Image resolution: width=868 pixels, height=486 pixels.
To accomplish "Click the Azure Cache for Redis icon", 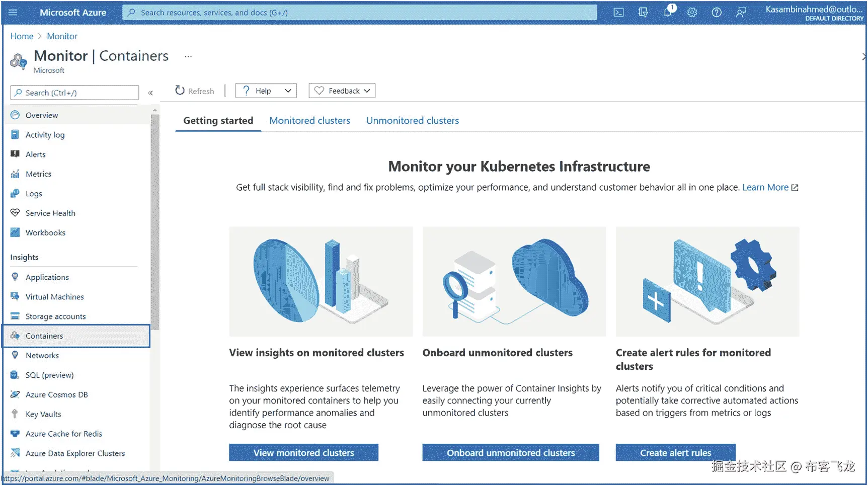I will (15, 434).
